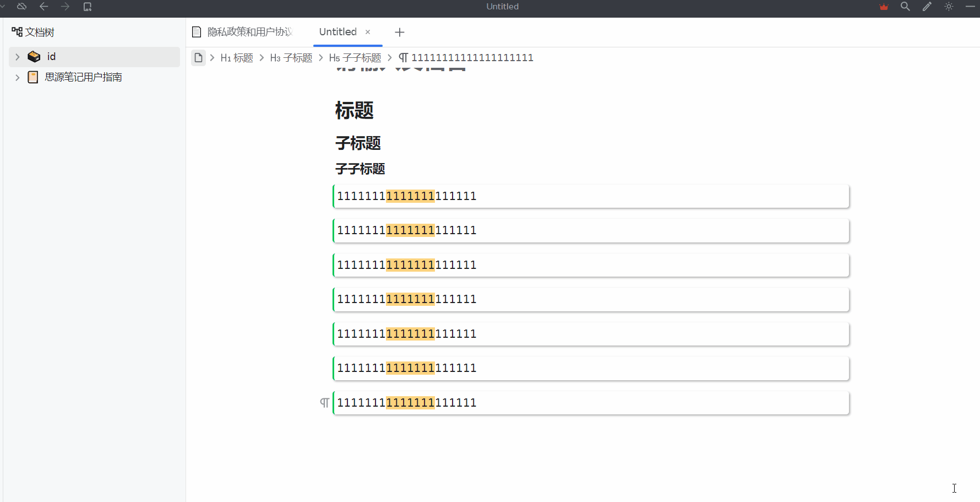This screenshot has width=980, height=502.
Task: Click the last paragraph block with gutter icon
Action: coord(591,403)
